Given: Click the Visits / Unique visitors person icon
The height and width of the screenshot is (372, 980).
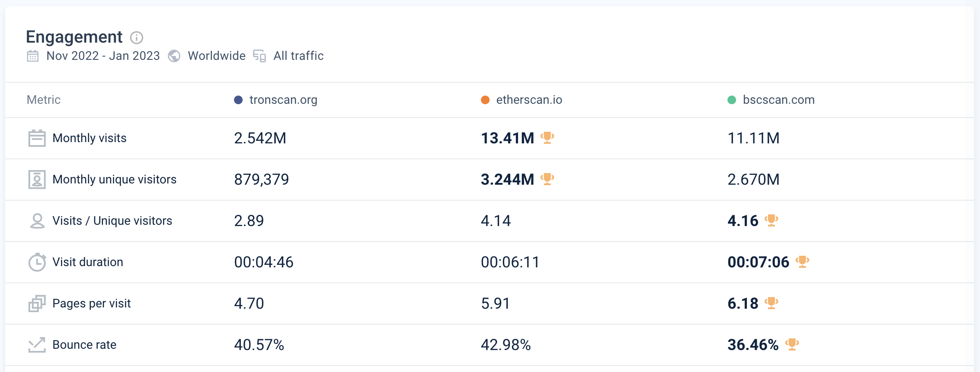Looking at the screenshot, I should pos(37,221).
